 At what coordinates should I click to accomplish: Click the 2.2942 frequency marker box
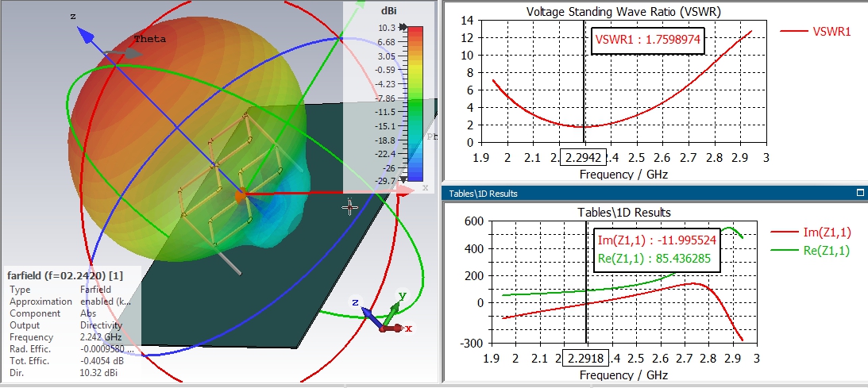(x=584, y=158)
